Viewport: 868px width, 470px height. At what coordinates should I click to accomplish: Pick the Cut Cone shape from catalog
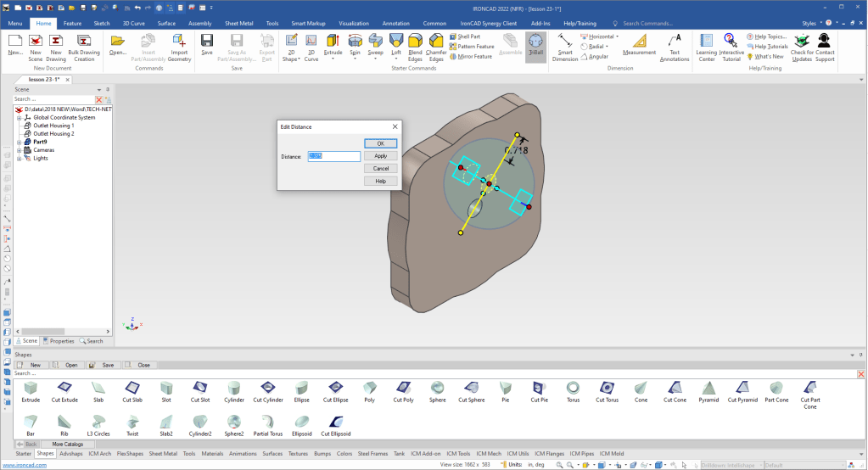[675, 391]
